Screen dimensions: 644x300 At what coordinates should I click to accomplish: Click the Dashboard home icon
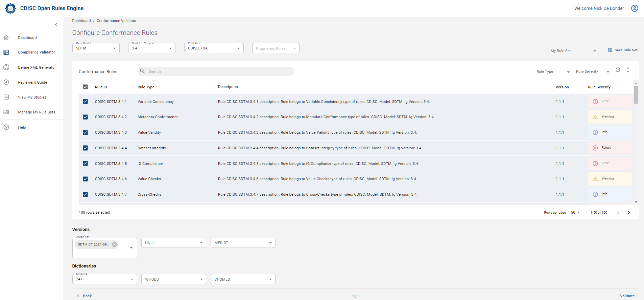(6, 38)
